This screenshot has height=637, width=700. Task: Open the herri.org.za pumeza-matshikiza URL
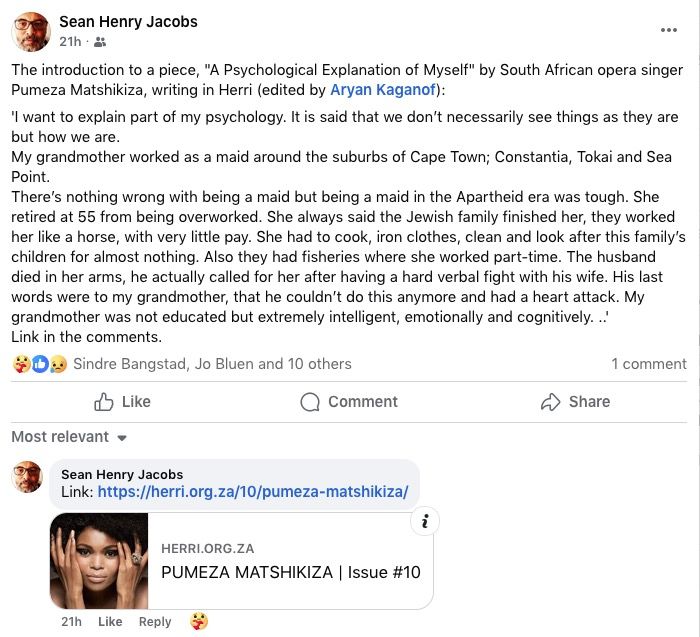(x=253, y=492)
